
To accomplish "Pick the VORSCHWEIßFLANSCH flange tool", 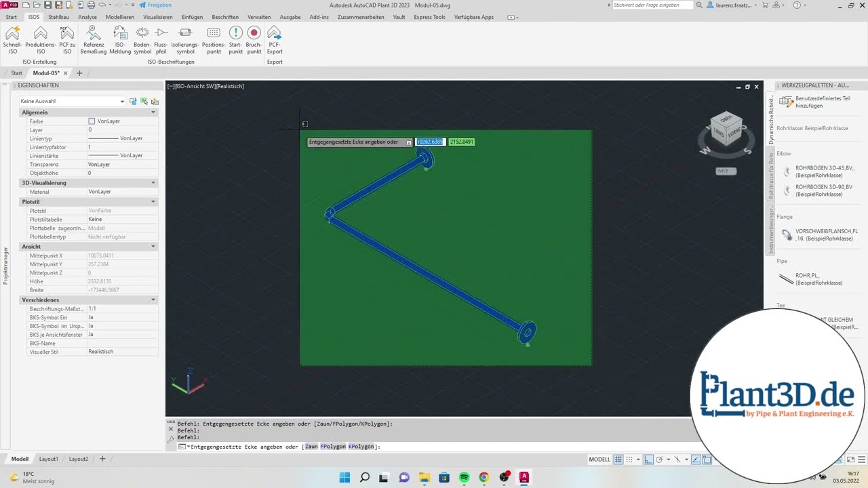I will 820,235.
